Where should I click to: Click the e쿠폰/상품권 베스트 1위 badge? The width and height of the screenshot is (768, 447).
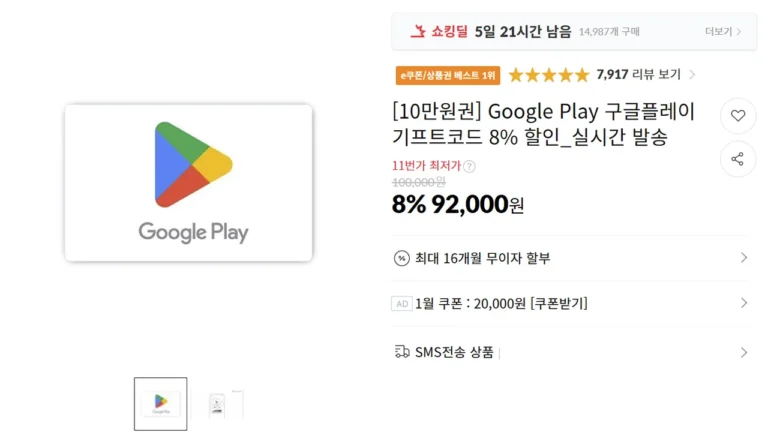447,75
